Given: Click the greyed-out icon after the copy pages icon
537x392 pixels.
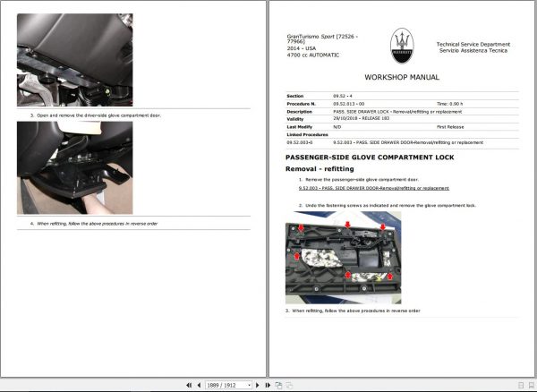Looking at the screenshot, I should click(289, 385).
